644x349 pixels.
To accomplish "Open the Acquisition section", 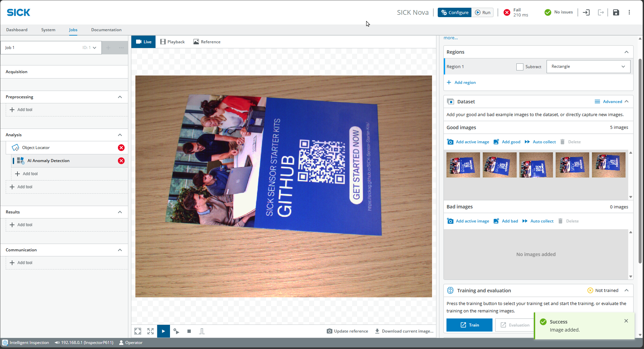I will [64, 72].
